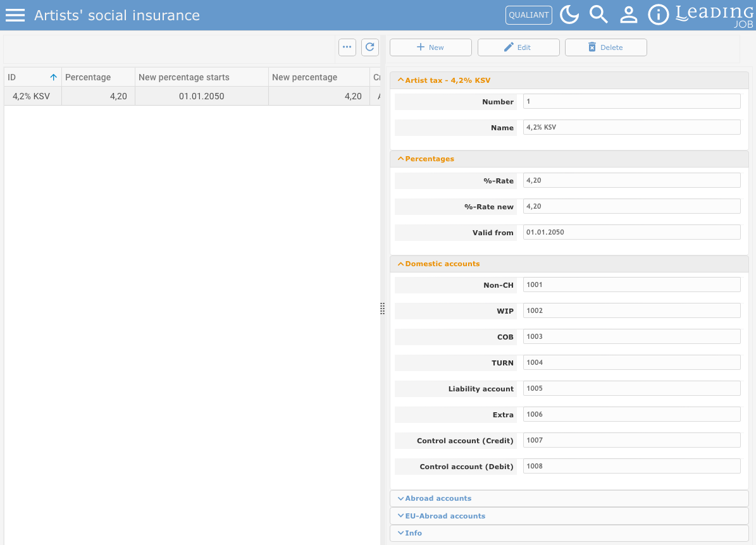Viewport: 756px width, 545px height.
Task: Open the three-dots more options button
Action: (347, 47)
